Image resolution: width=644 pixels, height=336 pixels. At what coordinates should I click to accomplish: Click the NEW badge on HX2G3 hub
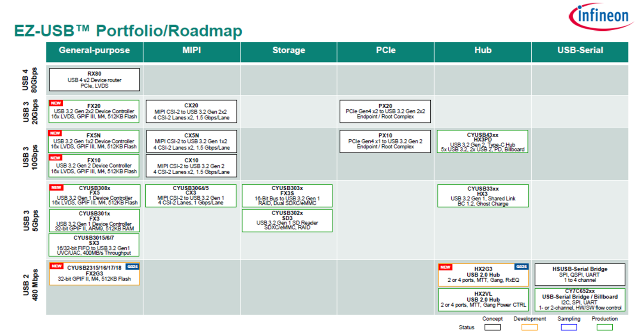tap(445, 267)
